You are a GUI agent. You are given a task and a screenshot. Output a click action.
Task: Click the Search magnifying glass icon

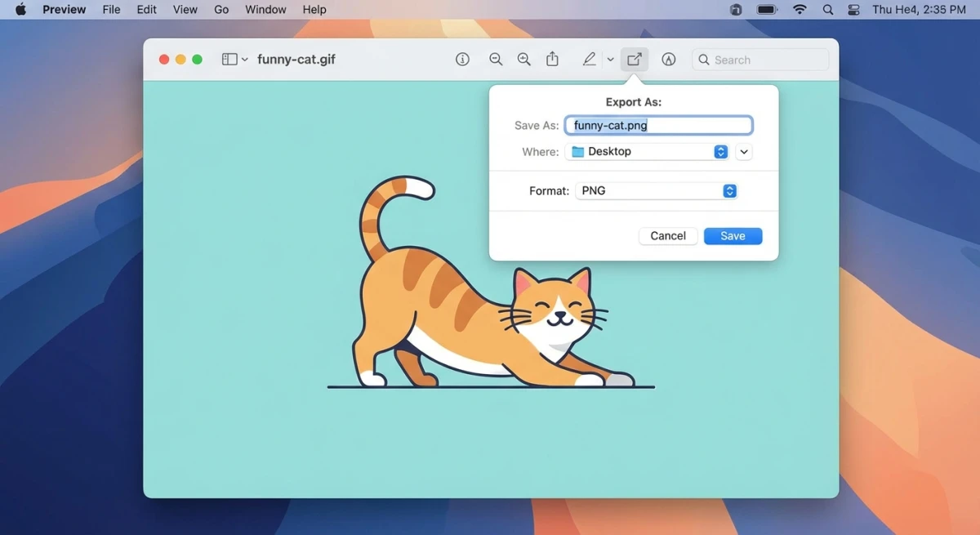[704, 60]
